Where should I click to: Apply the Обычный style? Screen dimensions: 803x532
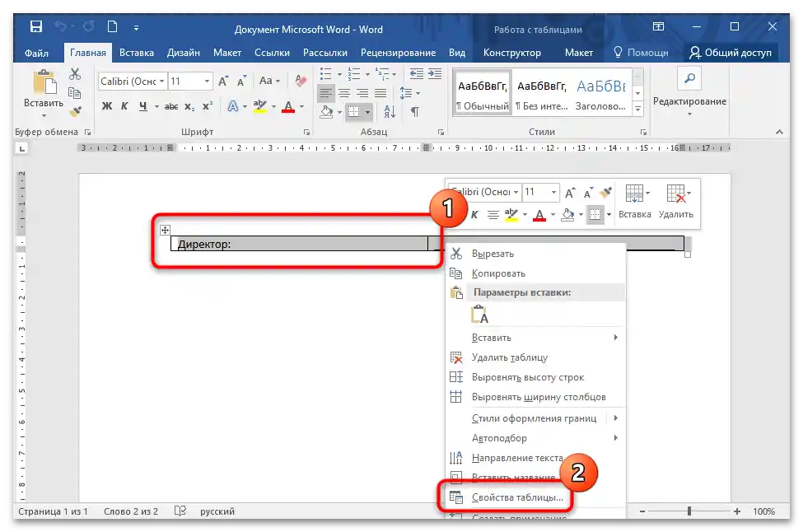[483, 93]
